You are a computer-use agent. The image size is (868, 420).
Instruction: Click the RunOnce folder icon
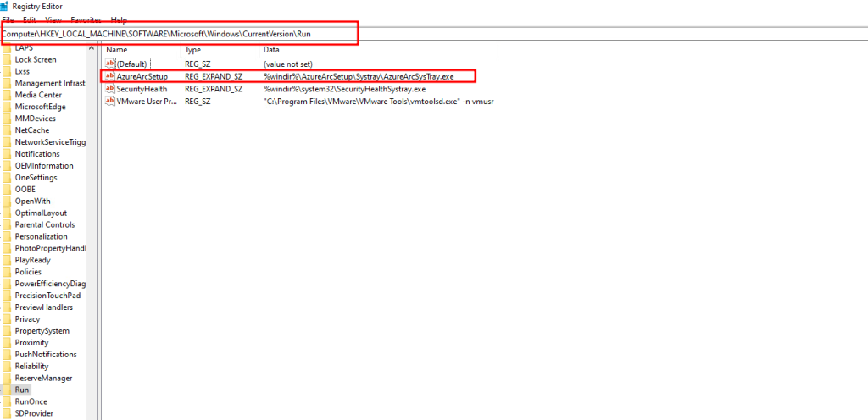(x=7, y=401)
